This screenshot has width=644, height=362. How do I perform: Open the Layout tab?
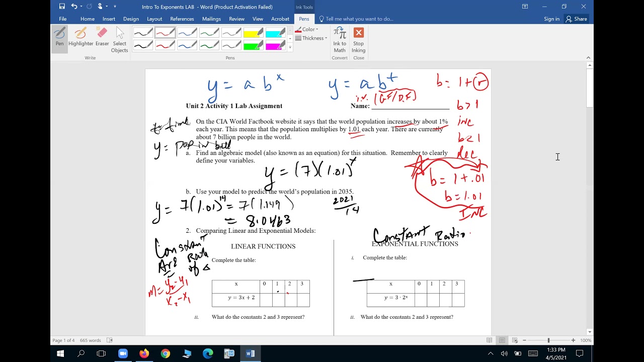(154, 19)
